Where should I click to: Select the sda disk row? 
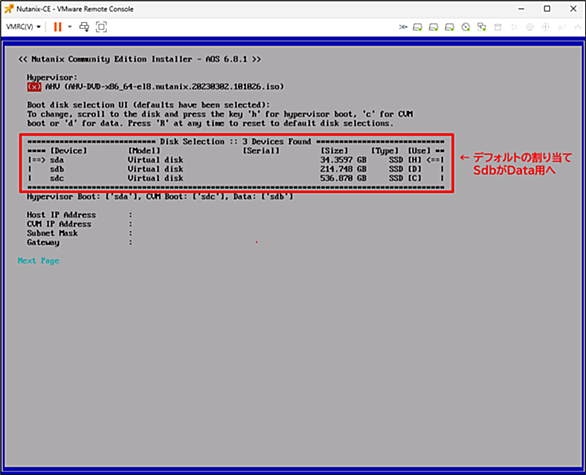236,160
